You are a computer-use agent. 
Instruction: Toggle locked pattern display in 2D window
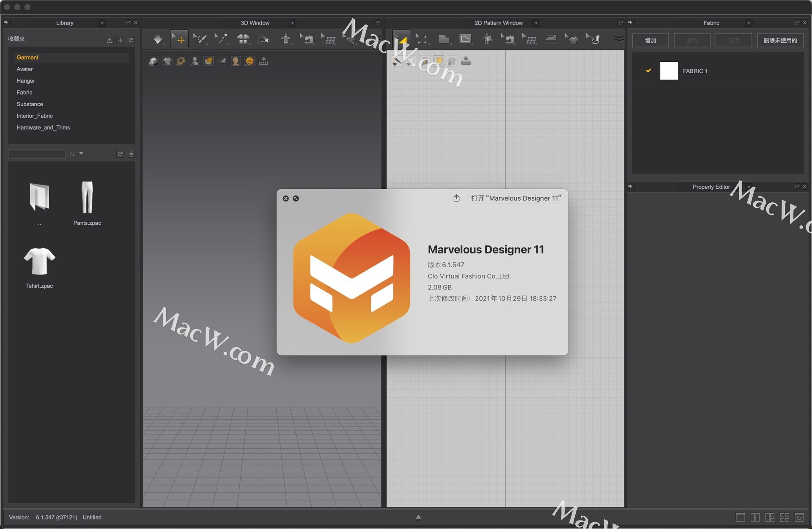452,61
